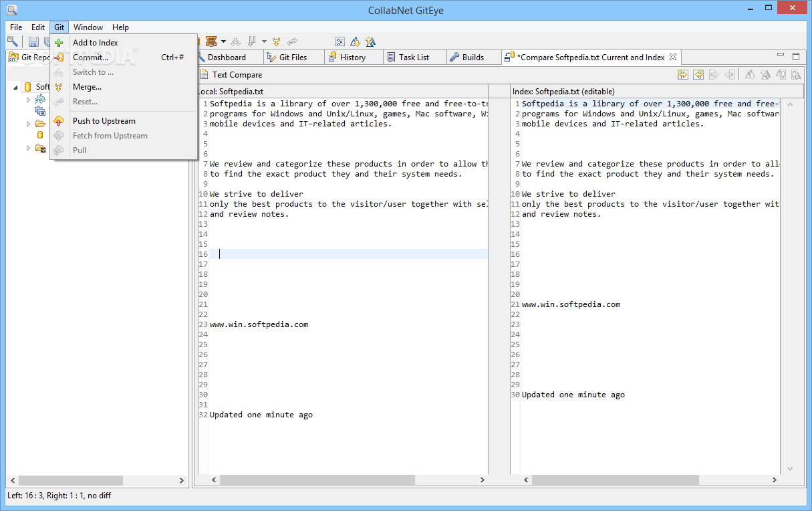Select the Git Repositories panel tab
This screenshot has height=511, width=812.
coord(29,58)
